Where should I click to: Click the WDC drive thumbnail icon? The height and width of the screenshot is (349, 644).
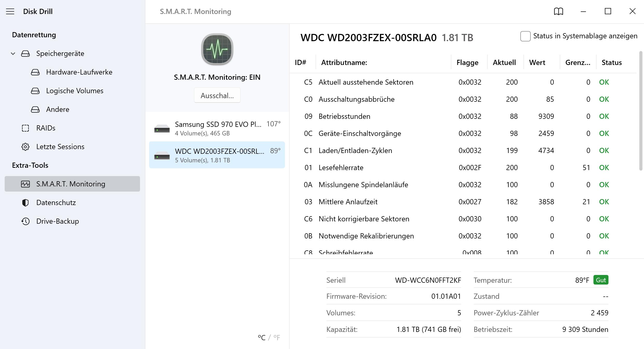[x=162, y=155]
